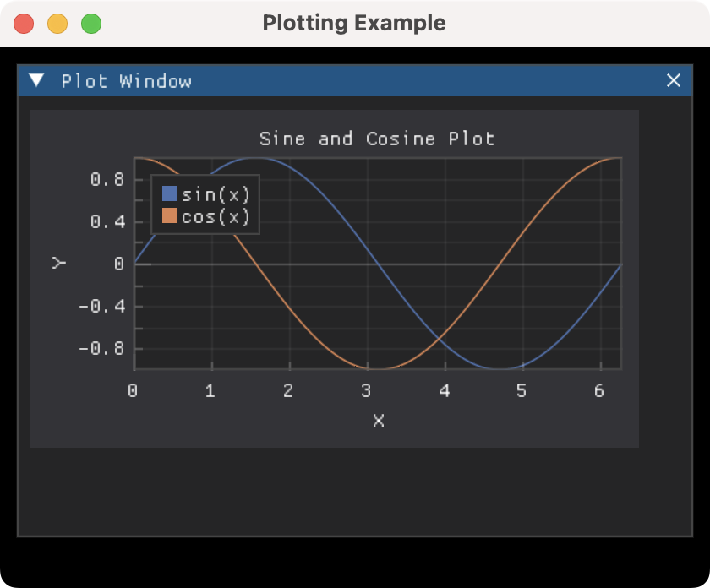The width and height of the screenshot is (710, 588).
Task: Click the X axis label
Action: 378,421
